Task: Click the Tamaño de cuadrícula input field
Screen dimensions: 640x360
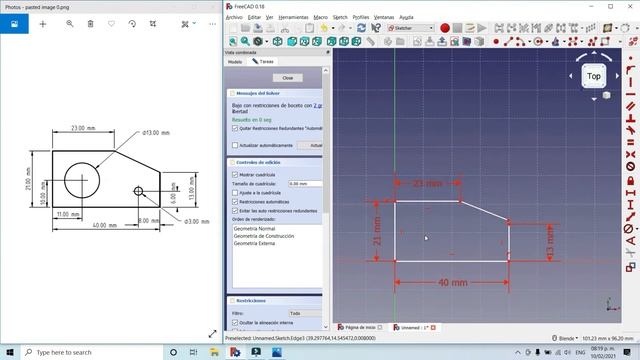Action: (x=305, y=184)
